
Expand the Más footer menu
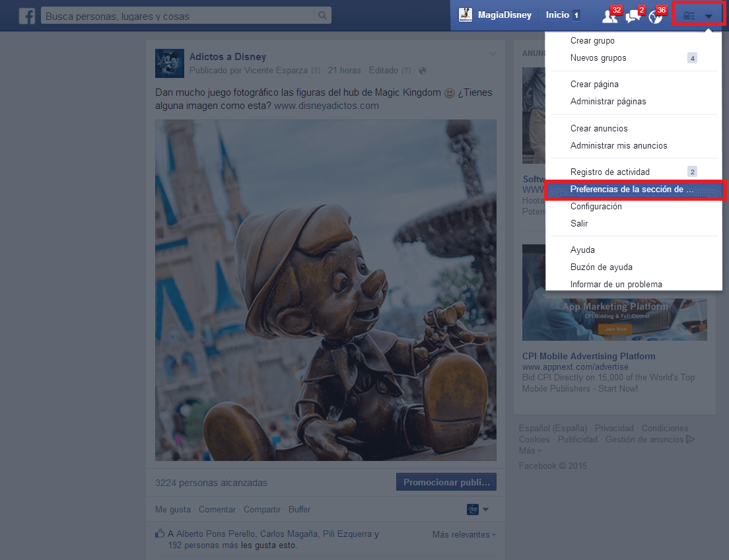[528, 450]
